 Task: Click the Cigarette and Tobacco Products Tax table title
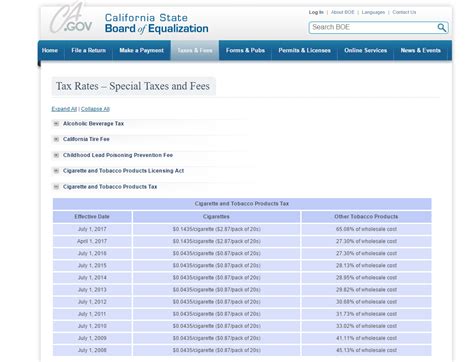[x=242, y=204]
